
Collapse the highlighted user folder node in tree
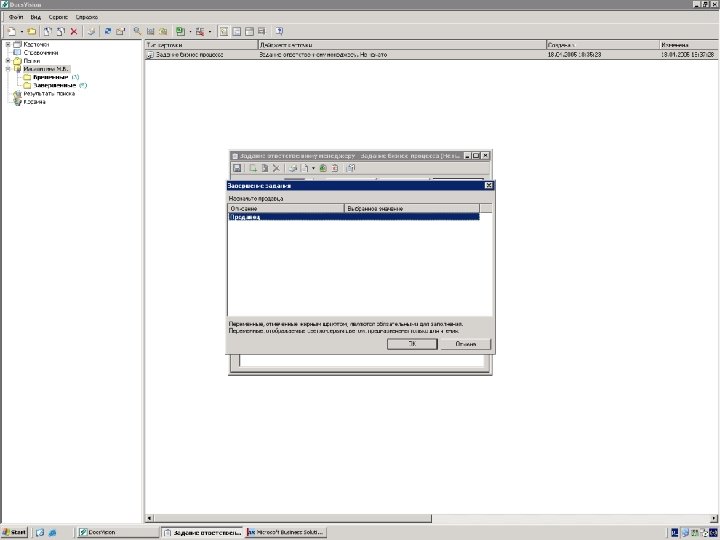coord(8,69)
